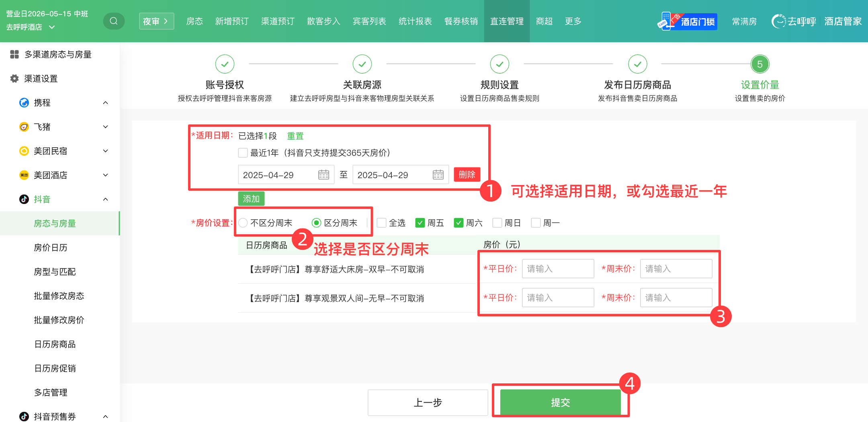Check the 最近1年 checkbox
Viewport: 868px width, 422px height.
pyautogui.click(x=243, y=153)
